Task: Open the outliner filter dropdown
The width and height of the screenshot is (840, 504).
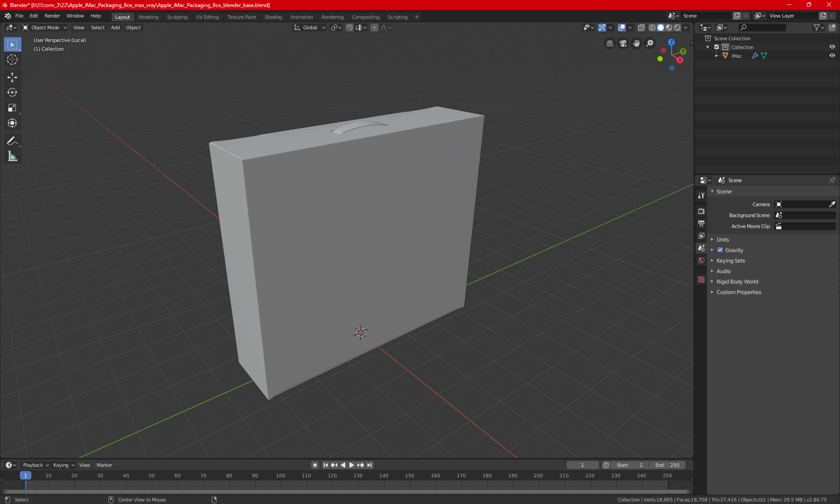Action: click(819, 28)
